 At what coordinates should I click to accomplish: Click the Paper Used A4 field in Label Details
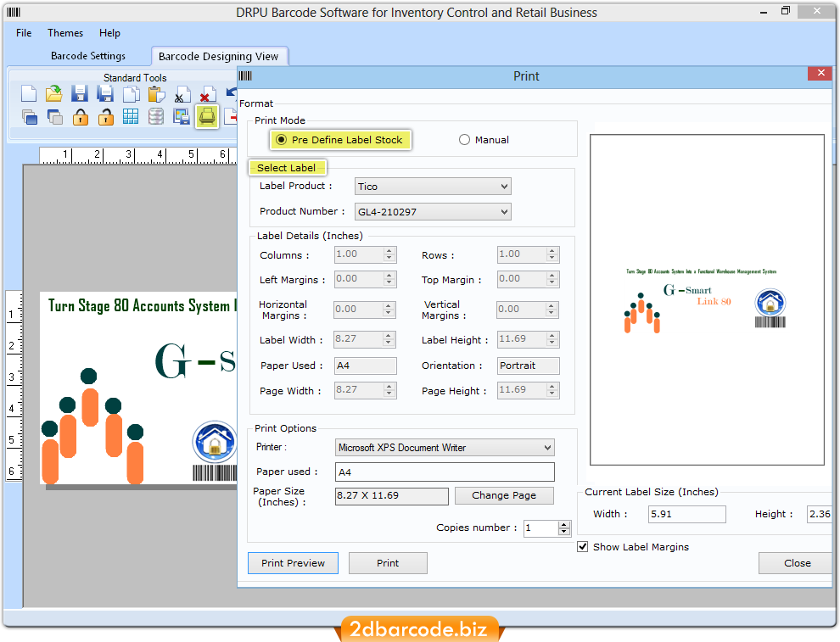pos(366,366)
